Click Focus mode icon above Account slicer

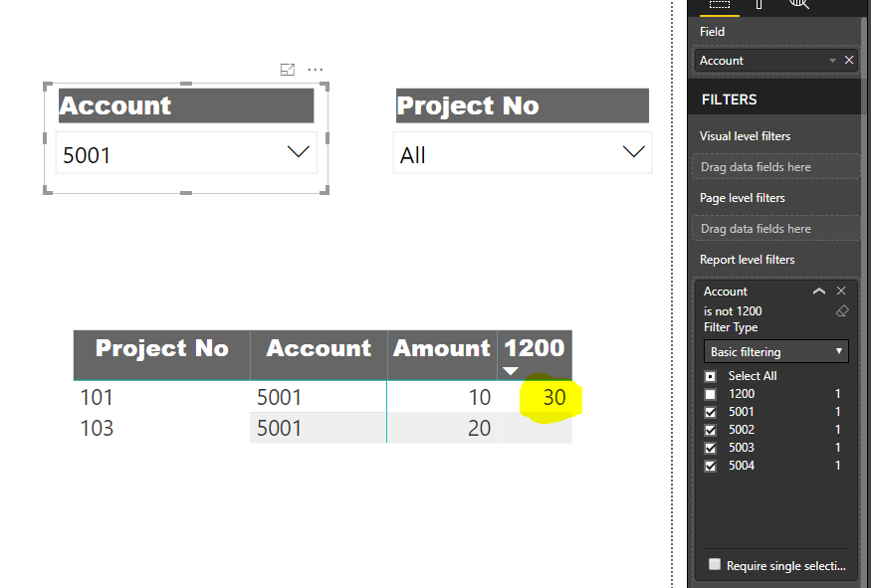tap(288, 70)
